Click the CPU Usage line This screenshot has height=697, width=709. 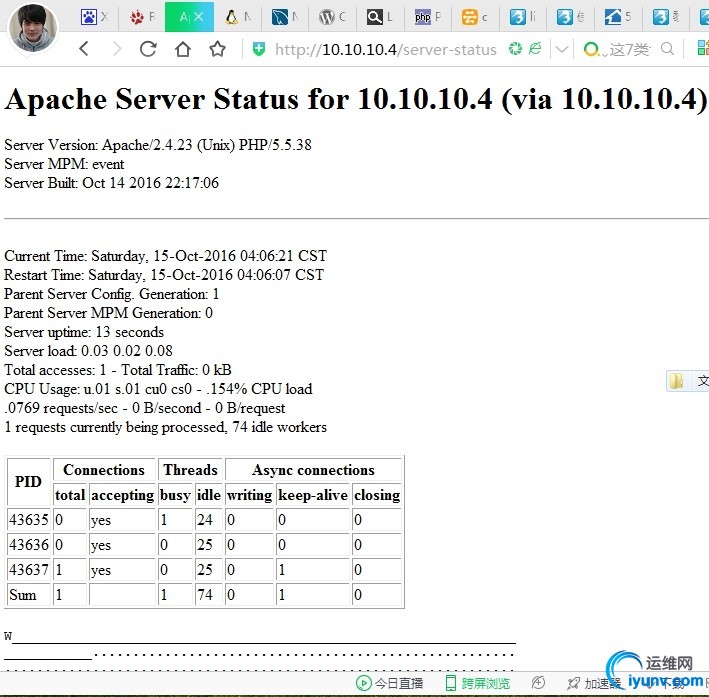pyautogui.click(x=158, y=389)
